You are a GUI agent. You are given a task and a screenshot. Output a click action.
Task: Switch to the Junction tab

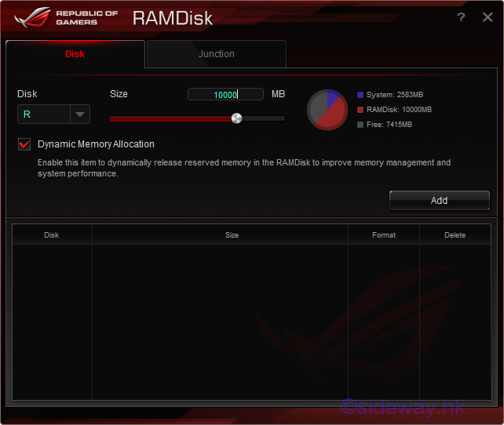[x=217, y=54]
